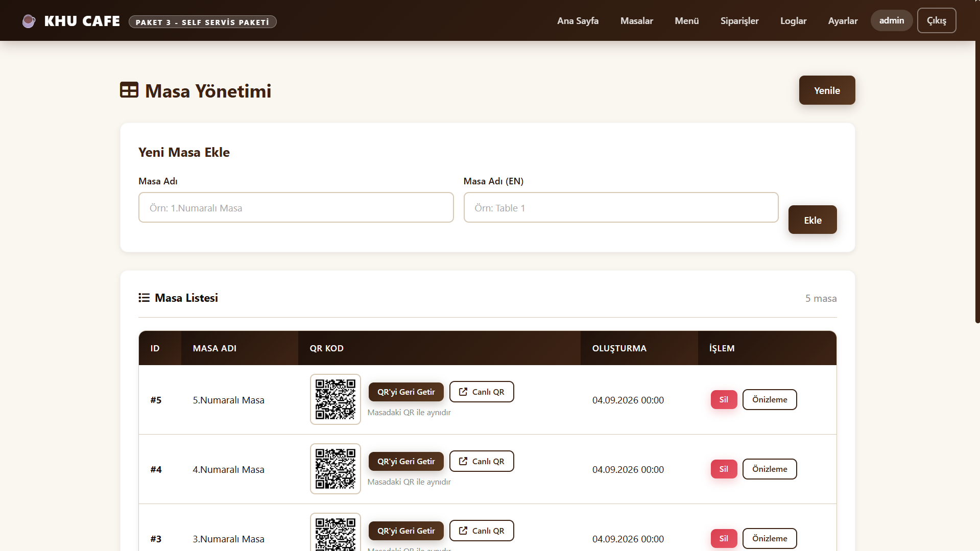Click the creation date of table #4
980x551 pixels.
click(x=628, y=469)
